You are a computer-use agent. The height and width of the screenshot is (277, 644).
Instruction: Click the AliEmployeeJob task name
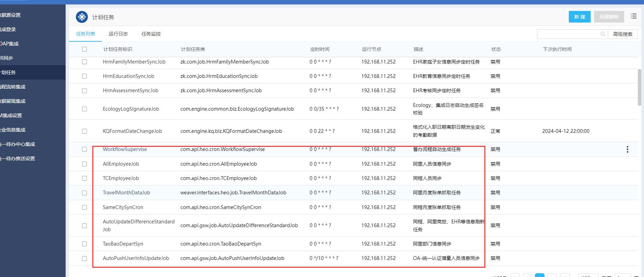pyautogui.click(x=121, y=164)
